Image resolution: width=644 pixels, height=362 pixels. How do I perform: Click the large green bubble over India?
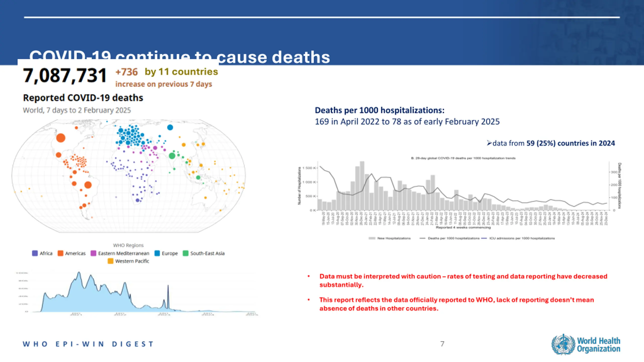172,156
